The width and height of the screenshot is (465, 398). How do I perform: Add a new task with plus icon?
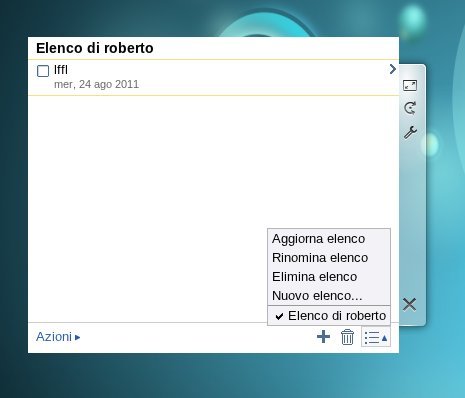pos(323,337)
